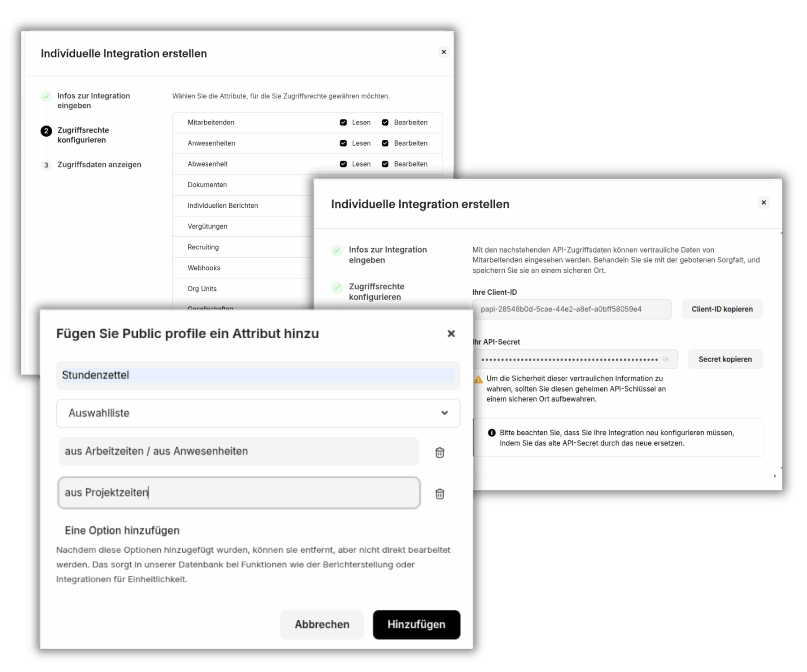The width and height of the screenshot is (807, 672).
Task: Click the step 2 circle 'Zugriffsrechte konfigurieren'
Action: click(x=46, y=131)
